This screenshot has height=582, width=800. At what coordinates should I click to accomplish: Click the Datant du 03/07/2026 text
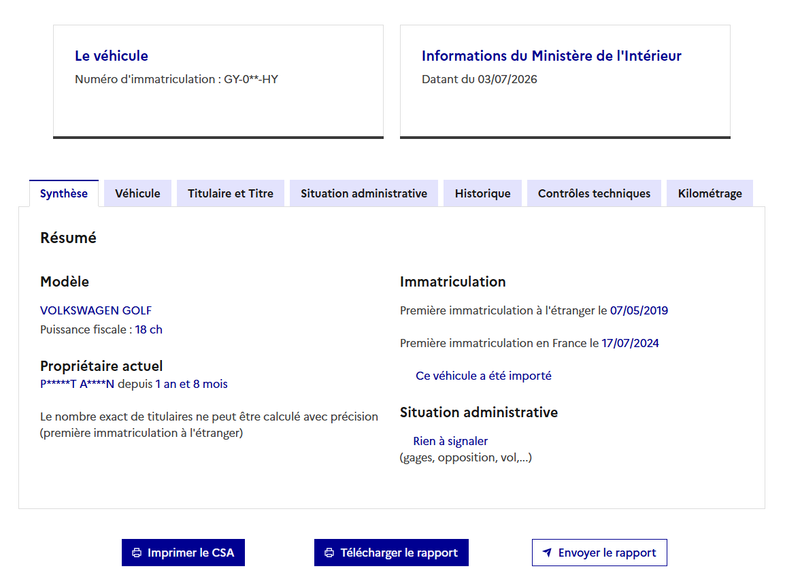click(x=479, y=79)
